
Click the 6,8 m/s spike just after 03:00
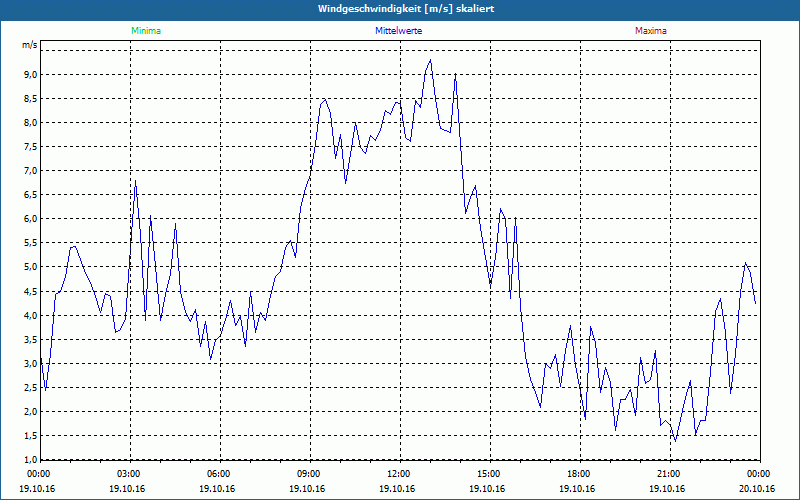(135, 181)
